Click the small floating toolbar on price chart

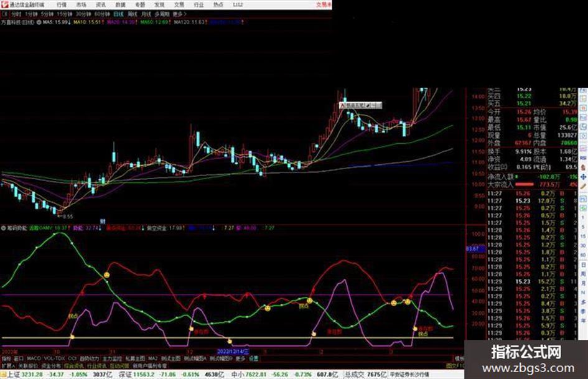click(360, 105)
